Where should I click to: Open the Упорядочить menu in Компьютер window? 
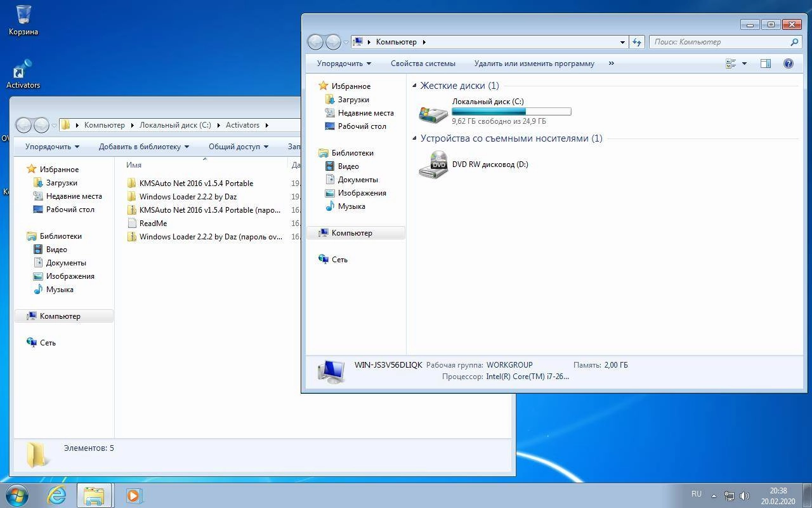[x=344, y=63]
